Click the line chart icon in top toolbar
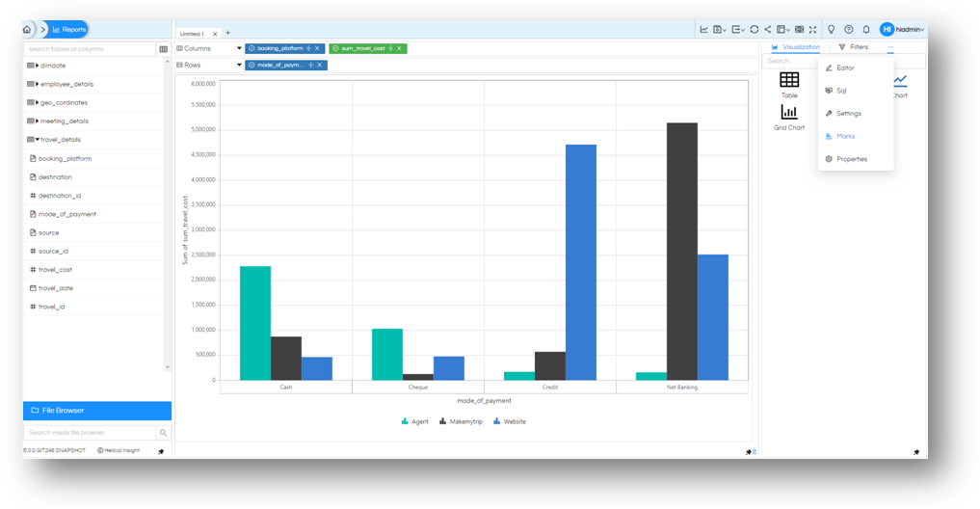The height and width of the screenshot is (509, 980). 703,29
